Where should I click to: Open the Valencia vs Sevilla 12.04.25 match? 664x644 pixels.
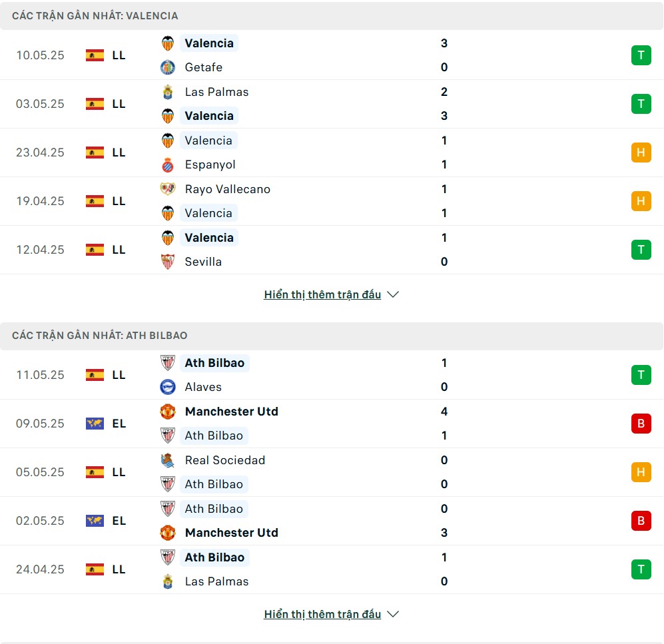point(332,250)
